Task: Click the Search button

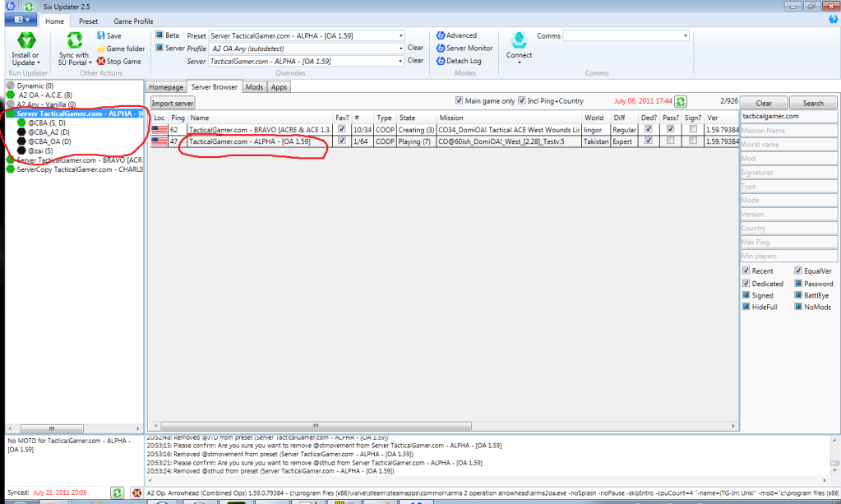Action: (813, 103)
